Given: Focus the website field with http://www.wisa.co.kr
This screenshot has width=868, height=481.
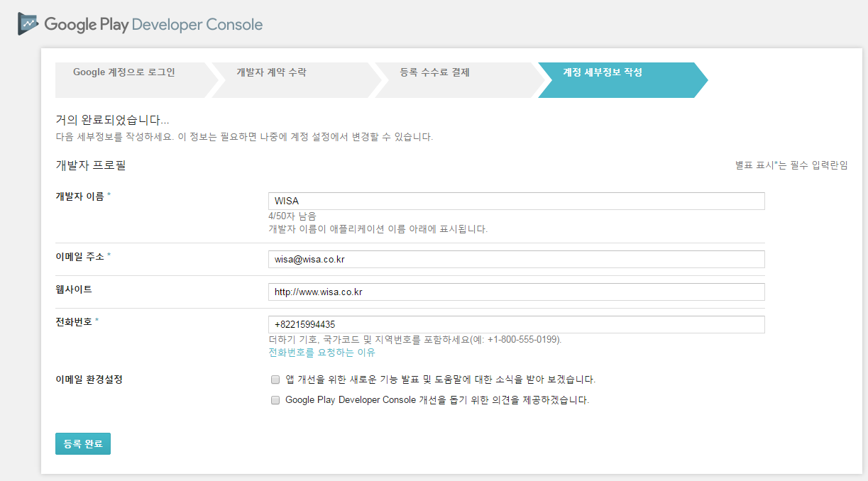Looking at the screenshot, I should click(x=516, y=292).
